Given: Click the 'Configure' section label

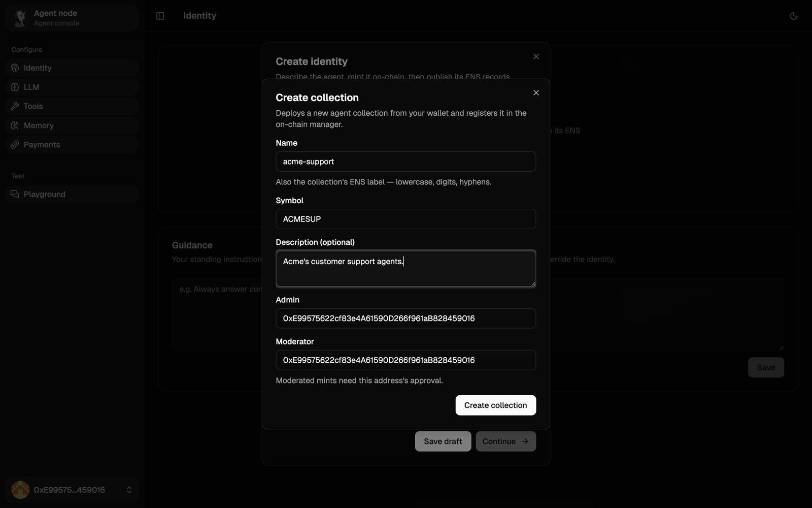Looking at the screenshot, I should pos(27,50).
